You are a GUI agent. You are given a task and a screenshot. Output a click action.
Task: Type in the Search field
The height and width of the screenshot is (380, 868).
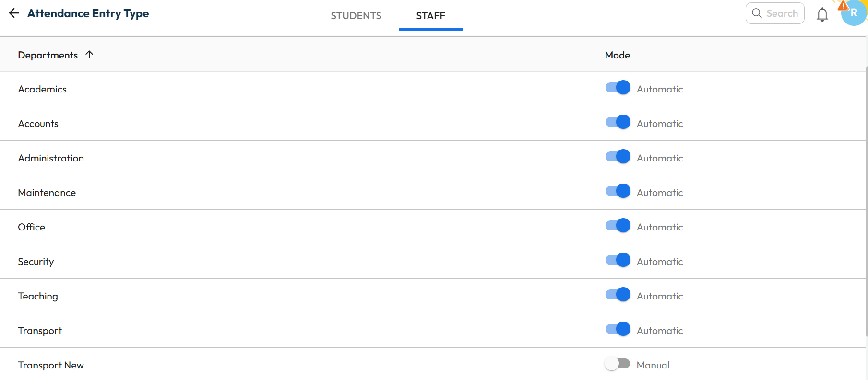tap(782, 13)
